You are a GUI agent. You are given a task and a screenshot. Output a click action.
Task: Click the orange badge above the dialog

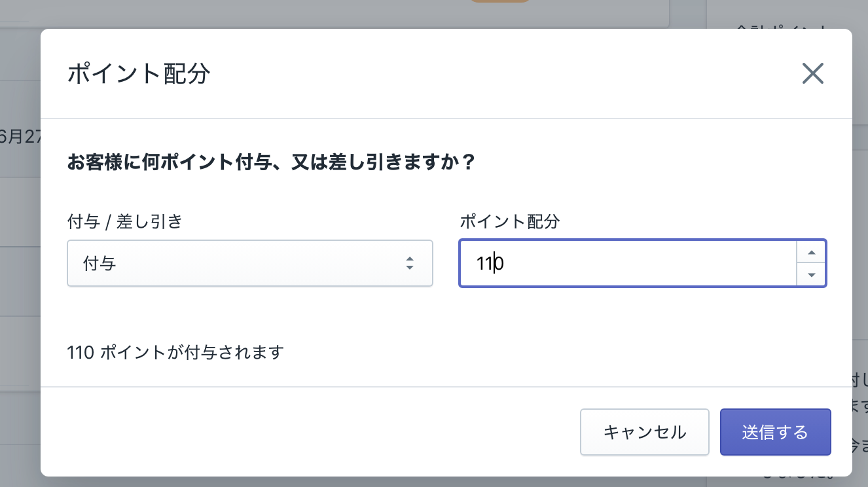(499, 1)
